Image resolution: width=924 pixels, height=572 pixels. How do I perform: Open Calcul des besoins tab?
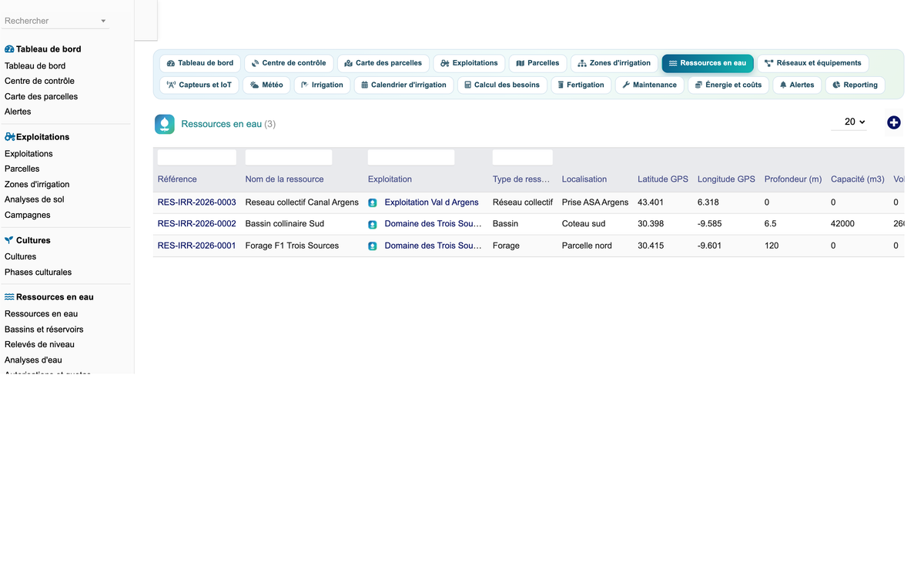tap(502, 85)
